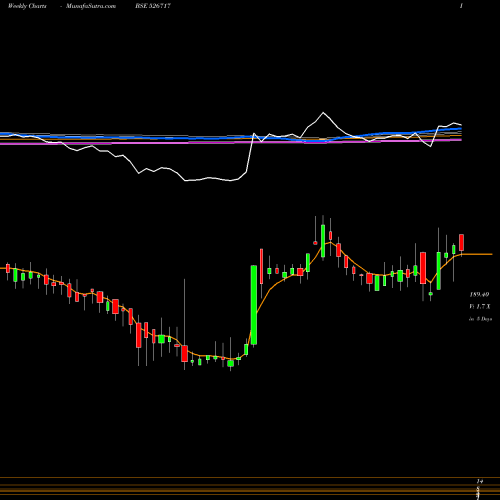The image size is (500, 500).
Task: Click the 'in 5 Days' label
Action: click(480, 319)
